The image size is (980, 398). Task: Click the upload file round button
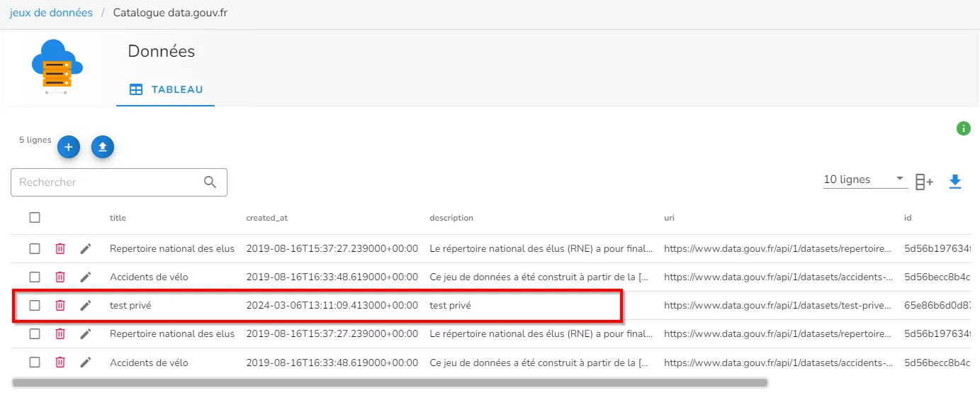pyautogui.click(x=103, y=147)
